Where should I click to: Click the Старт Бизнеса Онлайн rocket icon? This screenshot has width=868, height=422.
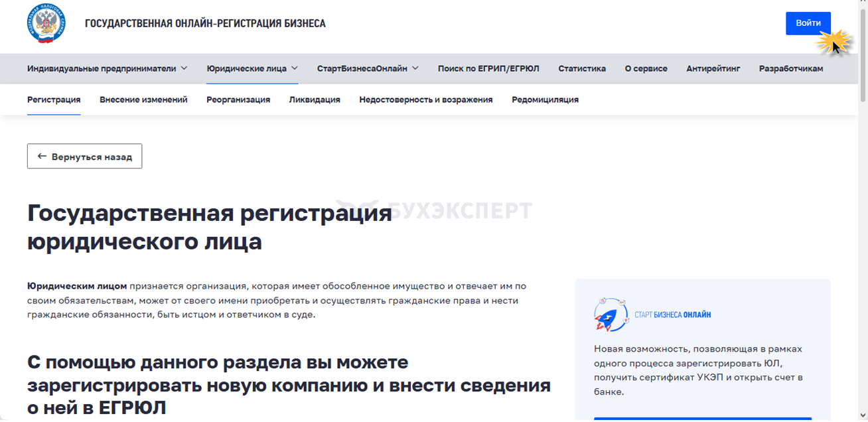point(611,315)
